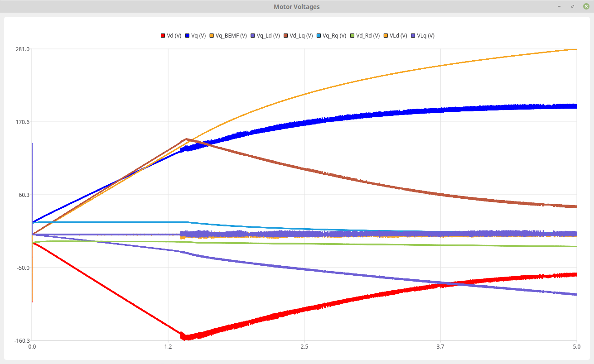The width and height of the screenshot is (594, 364).
Task: Click the 281.0 y-axis maximum label
Action: pos(23,49)
